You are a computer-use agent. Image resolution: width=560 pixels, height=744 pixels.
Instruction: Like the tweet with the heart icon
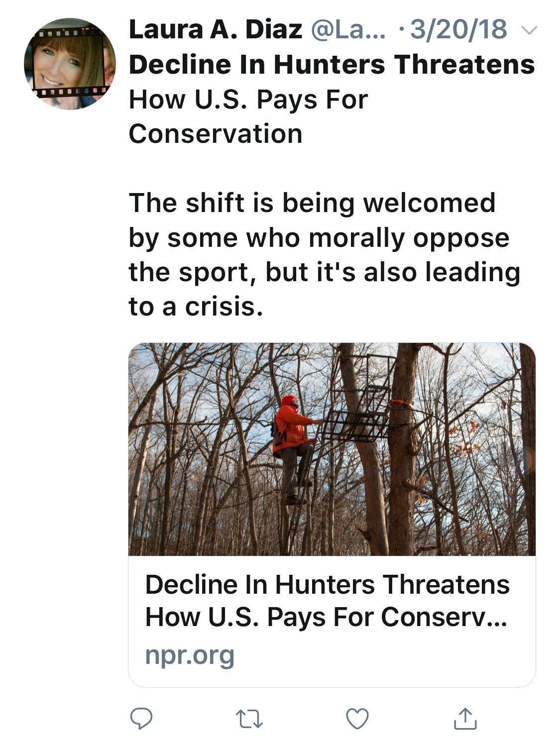(357, 719)
